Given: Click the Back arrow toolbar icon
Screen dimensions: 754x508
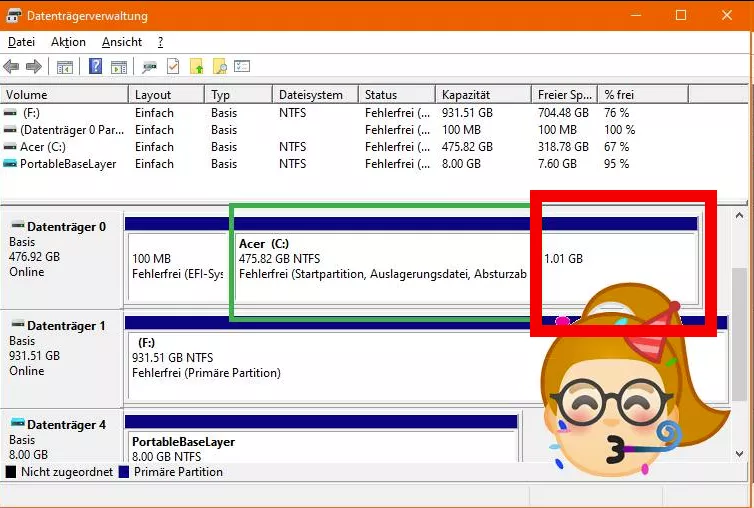Looking at the screenshot, I should [x=11, y=66].
